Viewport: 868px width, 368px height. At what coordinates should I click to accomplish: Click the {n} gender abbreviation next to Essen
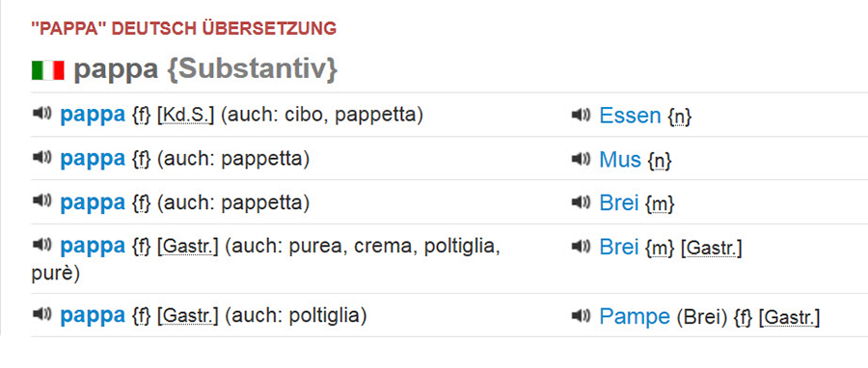680,116
